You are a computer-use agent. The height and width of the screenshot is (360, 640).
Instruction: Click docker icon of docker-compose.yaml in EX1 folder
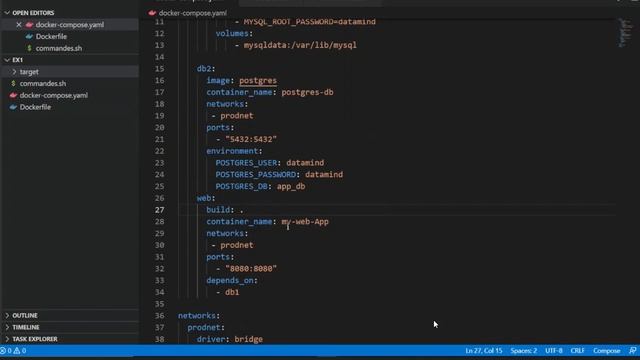(x=13, y=96)
